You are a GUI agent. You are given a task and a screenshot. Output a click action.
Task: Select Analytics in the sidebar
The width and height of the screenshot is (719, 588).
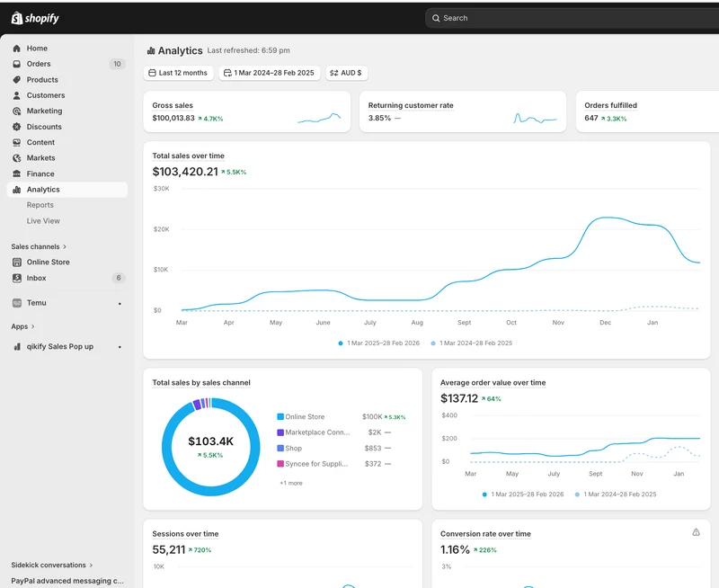tap(67, 190)
